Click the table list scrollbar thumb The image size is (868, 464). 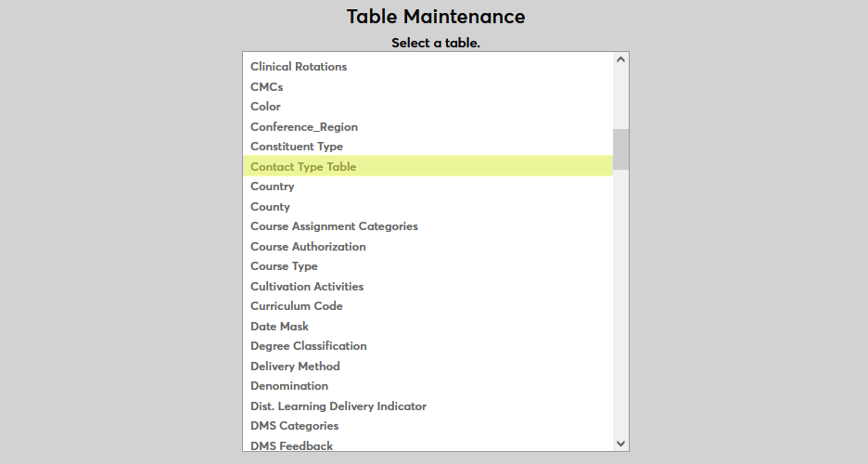coord(621,148)
